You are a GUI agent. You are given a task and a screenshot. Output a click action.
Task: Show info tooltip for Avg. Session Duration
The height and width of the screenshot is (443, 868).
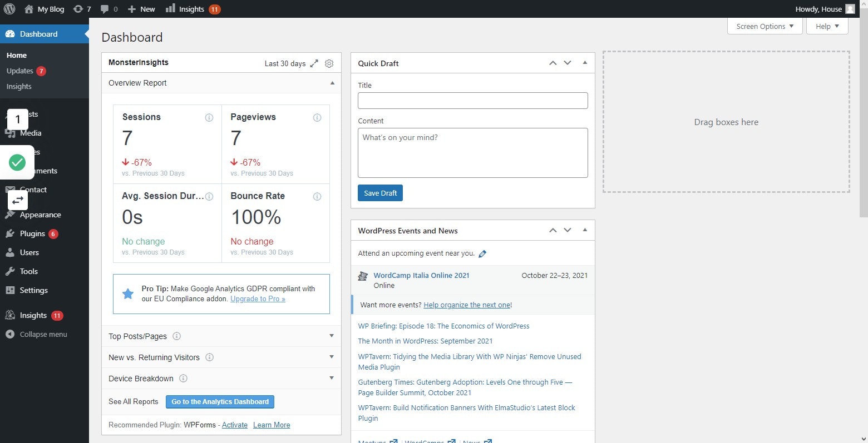click(209, 196)
